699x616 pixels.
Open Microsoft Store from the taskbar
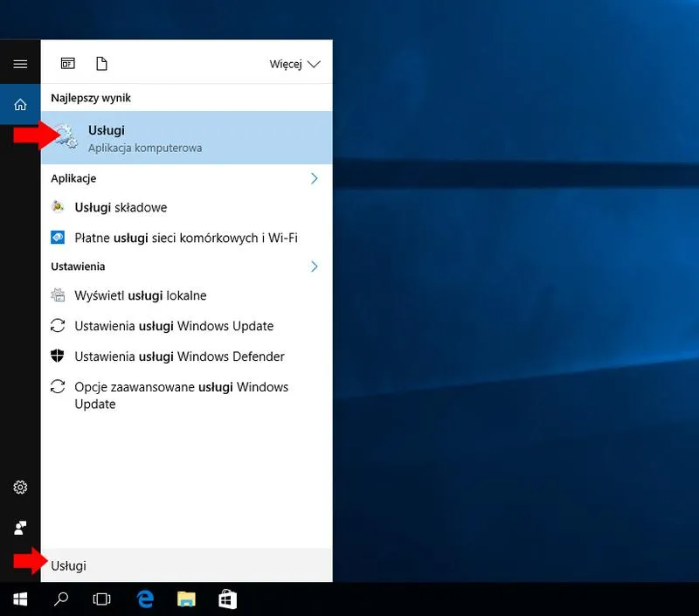point(227,599)
